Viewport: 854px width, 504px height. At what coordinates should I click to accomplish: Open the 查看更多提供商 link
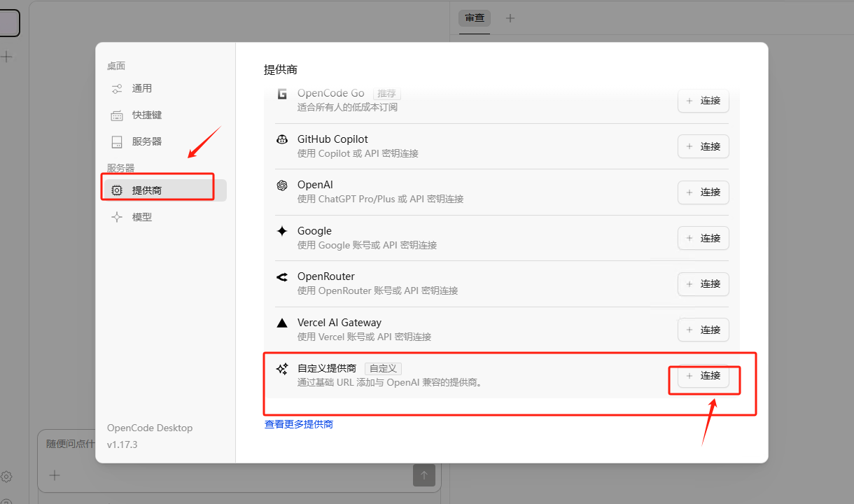point(299,424)
